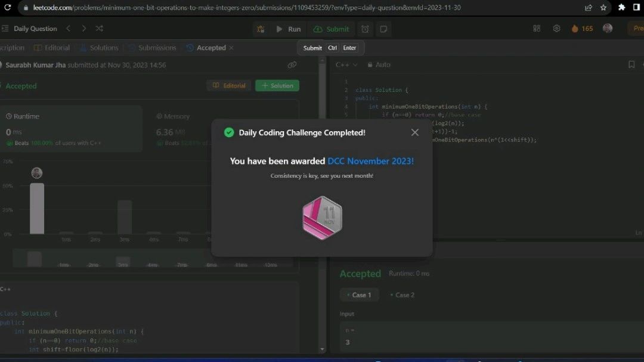Screen dimensions: 644x362
Task: Select the Runtime stats card
Action: 72,129
